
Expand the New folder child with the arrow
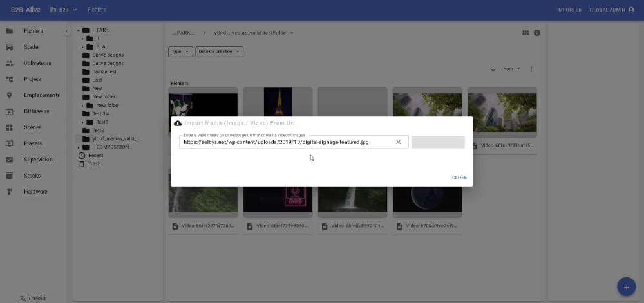[82, 106]
